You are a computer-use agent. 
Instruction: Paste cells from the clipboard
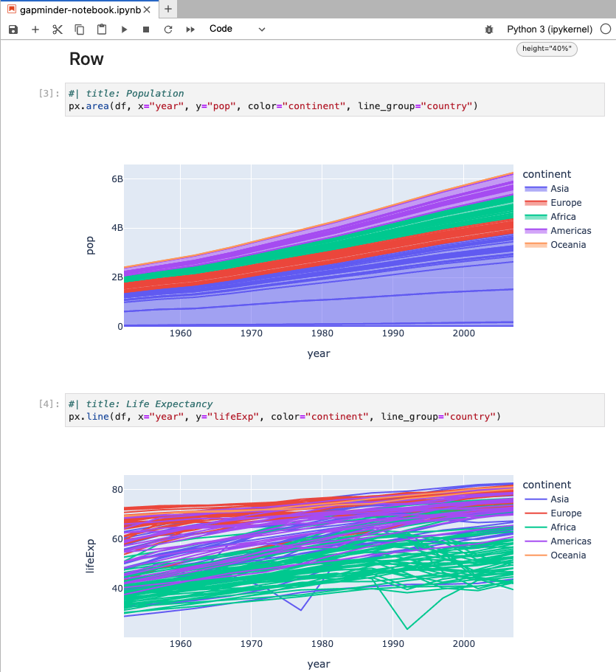point(100,30)
